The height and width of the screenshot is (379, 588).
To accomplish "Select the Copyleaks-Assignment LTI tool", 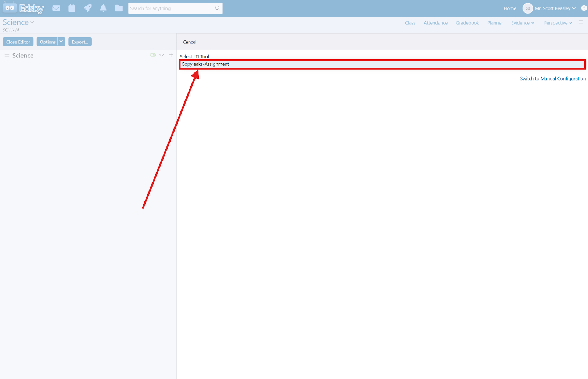I will (x=382, y=64).
